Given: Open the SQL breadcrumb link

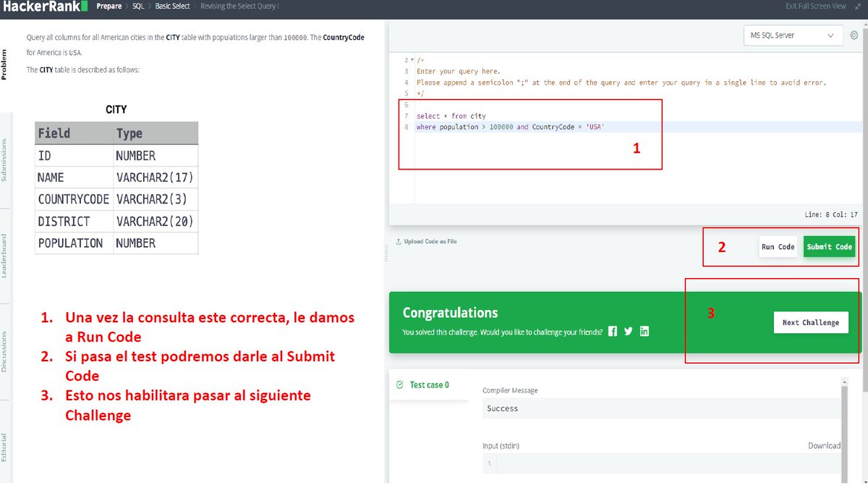Looking at the screenshot, I should click(x=138, y=6).
